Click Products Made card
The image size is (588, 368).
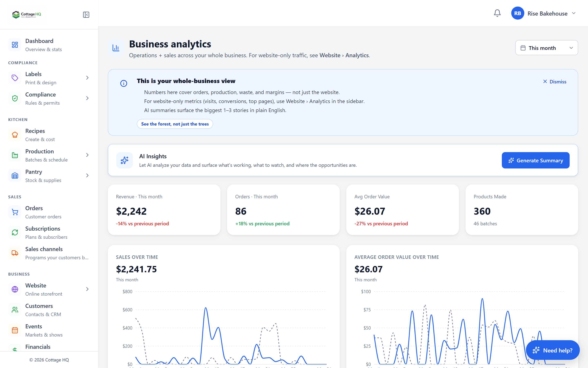click(x=522, y=210)
